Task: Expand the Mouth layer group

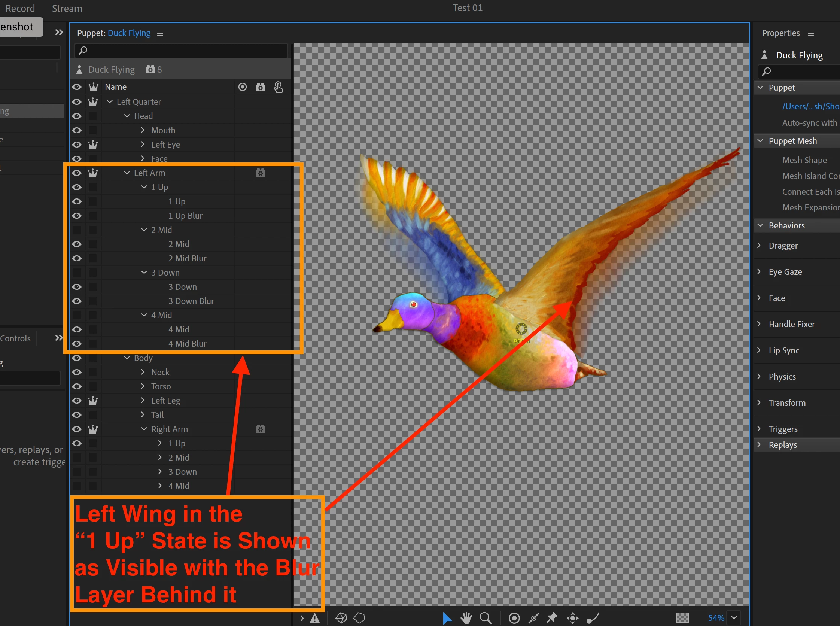Action: tap(143, 130)
